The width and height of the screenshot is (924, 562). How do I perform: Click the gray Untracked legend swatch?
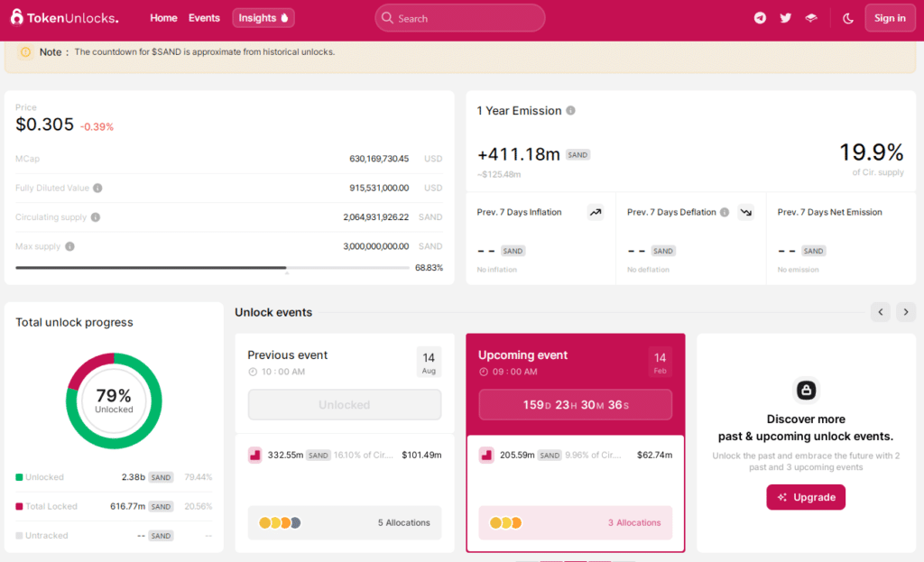(x=19, y=536)
